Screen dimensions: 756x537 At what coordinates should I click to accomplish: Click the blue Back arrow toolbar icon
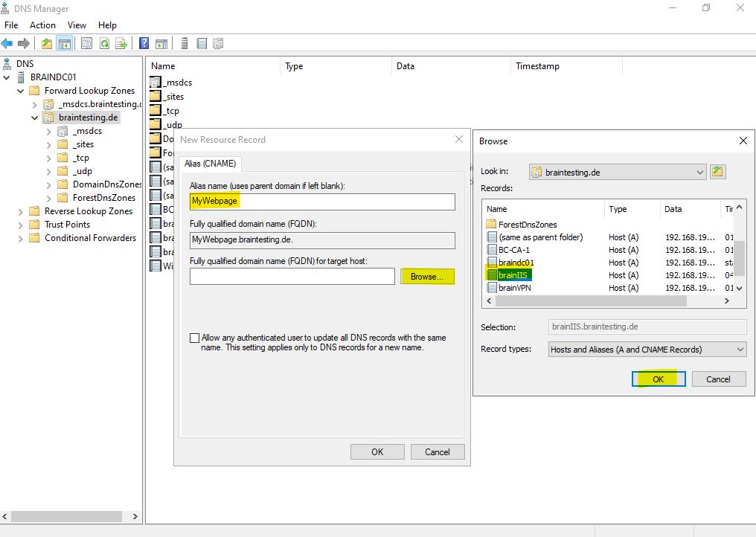coord(7,44)
